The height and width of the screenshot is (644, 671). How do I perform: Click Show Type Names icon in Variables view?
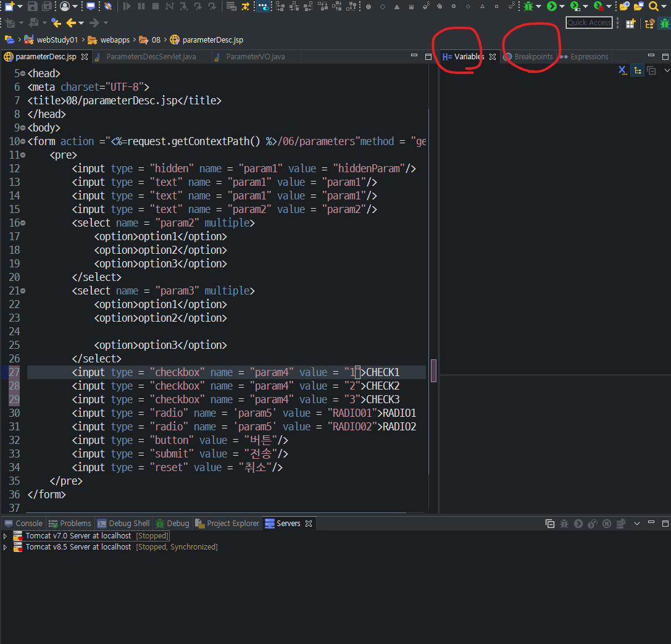click(x=623, y=70)
